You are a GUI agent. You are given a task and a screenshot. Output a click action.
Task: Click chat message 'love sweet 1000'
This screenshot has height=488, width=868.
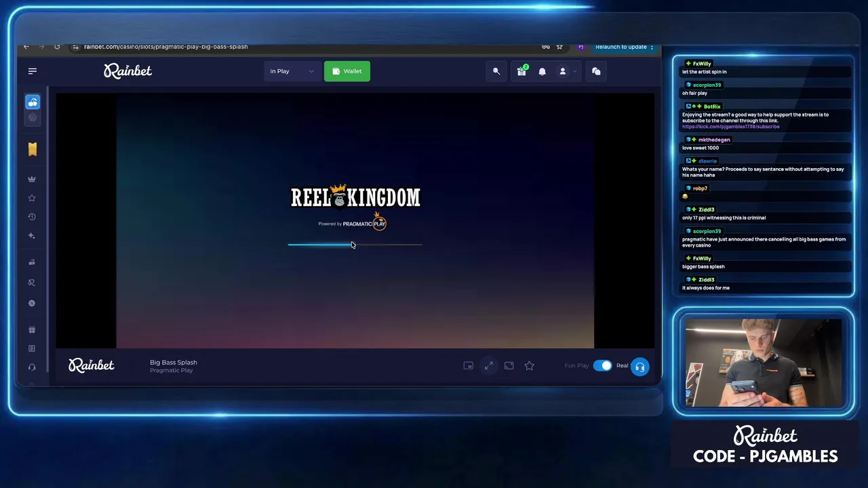click(701, 148)
